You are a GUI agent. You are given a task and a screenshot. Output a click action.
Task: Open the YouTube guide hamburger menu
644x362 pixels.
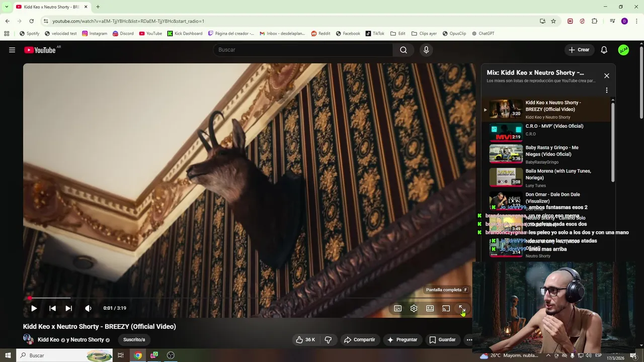pyautogui.click(x=12, y=50)
